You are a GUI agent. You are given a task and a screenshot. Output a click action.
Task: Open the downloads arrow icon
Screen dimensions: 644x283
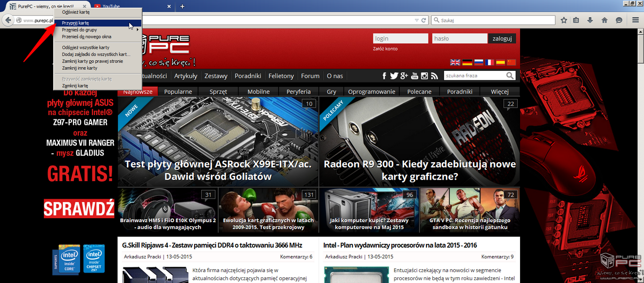[590, 20]
